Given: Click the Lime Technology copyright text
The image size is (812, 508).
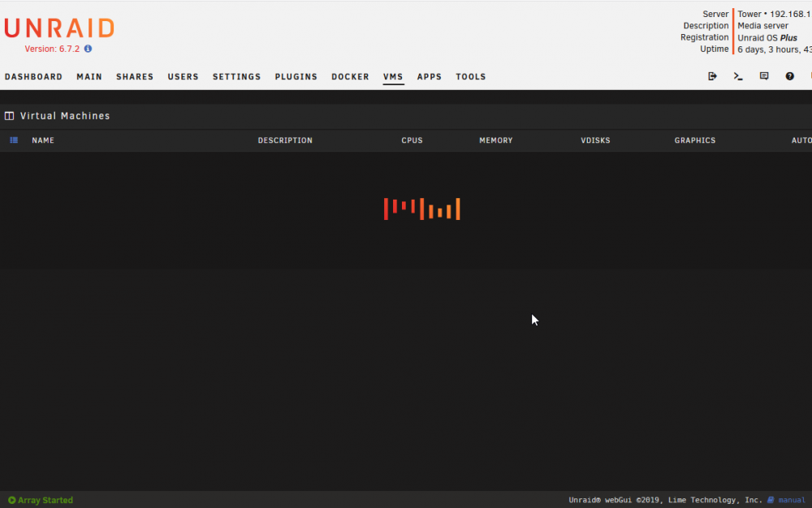Looking at the screenshot, I should 666,500.
